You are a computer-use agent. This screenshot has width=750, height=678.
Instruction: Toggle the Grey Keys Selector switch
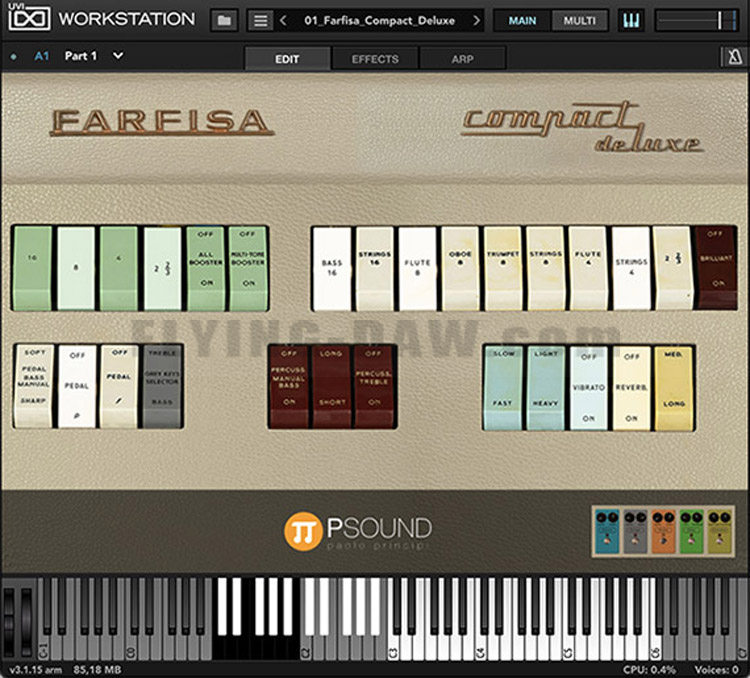tap(162, 386)
